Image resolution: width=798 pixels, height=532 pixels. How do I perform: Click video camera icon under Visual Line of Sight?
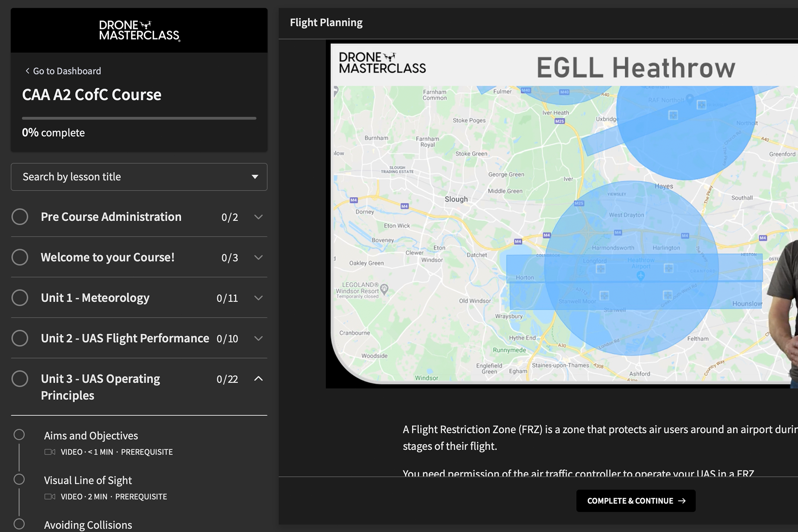(x=50, y=497)
